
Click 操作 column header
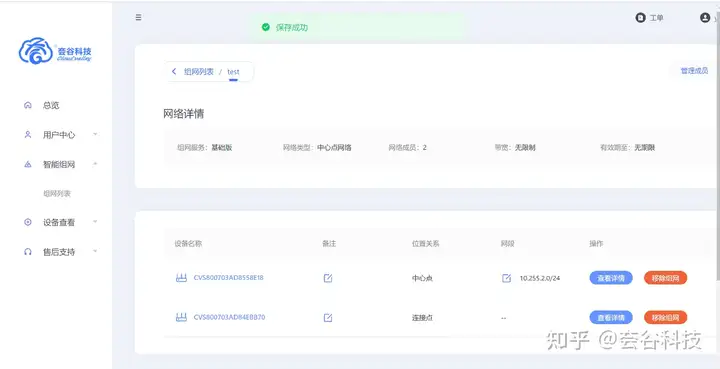[x=596, y=244]
